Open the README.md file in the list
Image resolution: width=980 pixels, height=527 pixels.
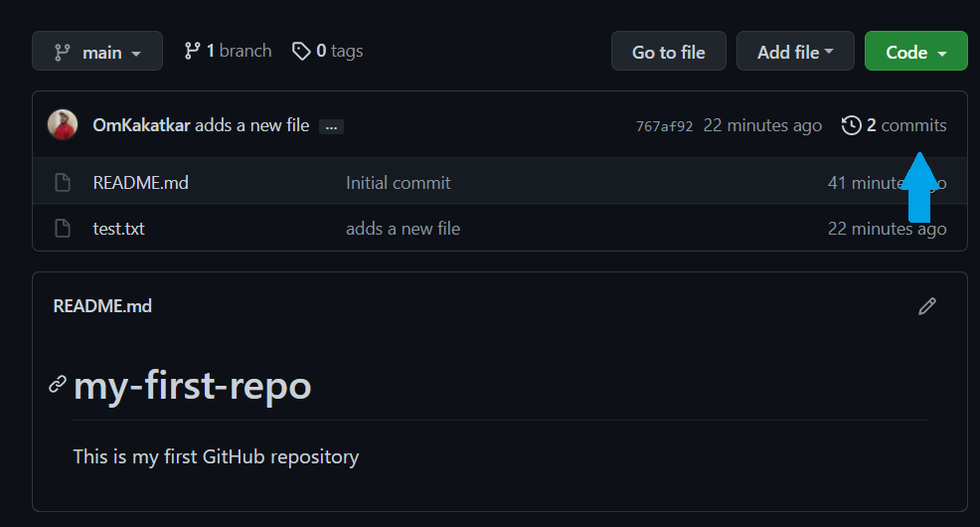[140, 183]
